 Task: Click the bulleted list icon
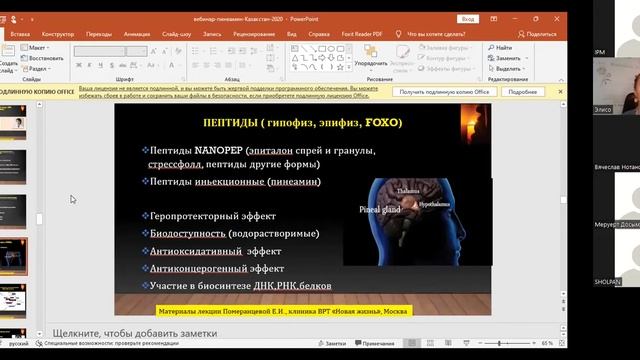click(195, 51)
